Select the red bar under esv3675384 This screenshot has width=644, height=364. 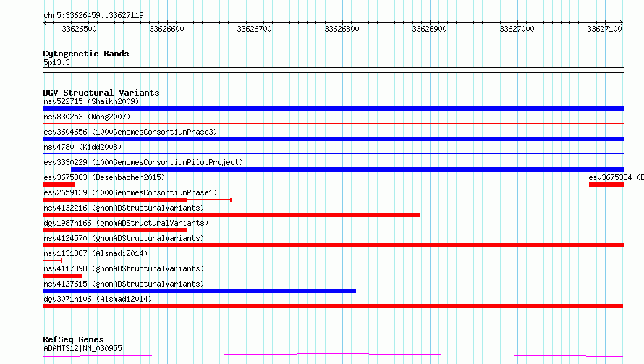pos(606,185)
